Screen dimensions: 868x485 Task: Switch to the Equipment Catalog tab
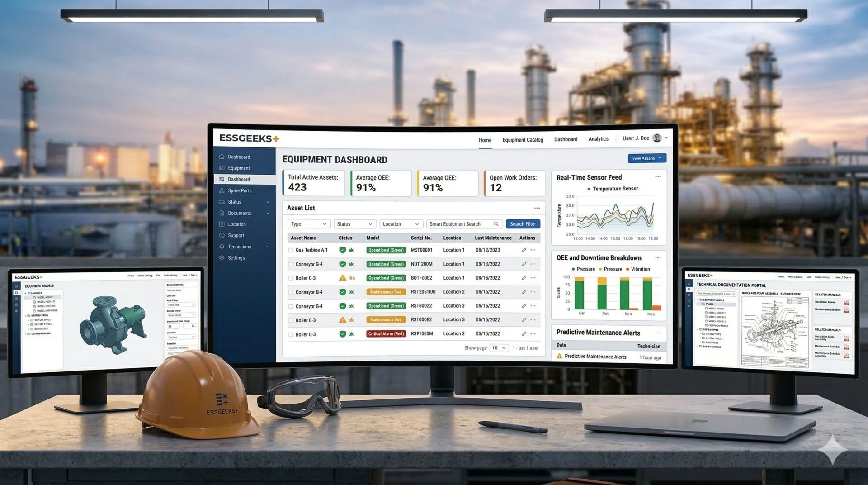[523, 140]
